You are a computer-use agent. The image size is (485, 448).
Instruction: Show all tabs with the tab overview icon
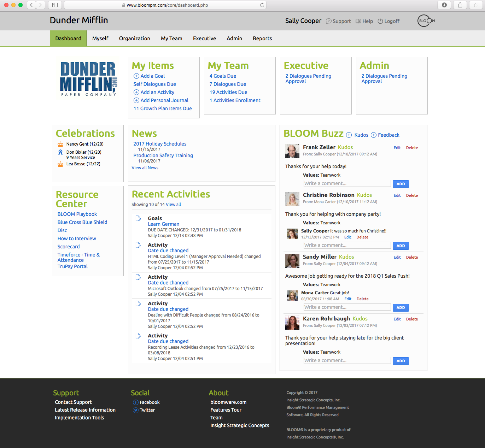(476, 5)
